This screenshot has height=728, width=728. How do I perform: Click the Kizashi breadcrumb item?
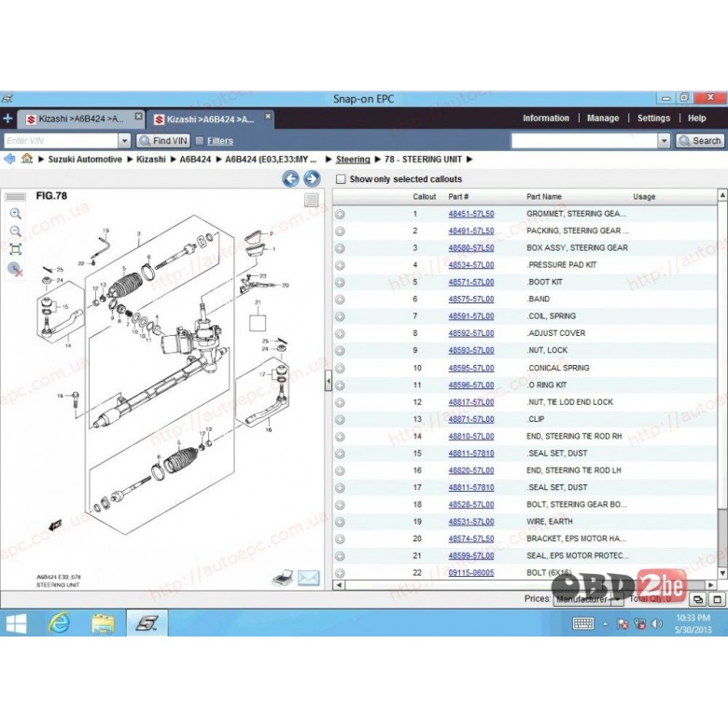(x=150, y=160)
